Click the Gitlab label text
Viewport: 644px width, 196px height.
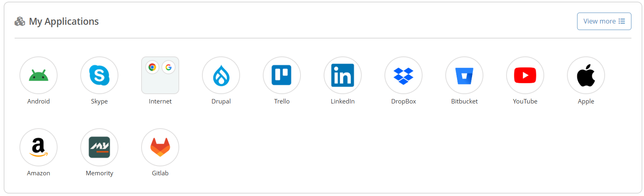(x=160, y=173)
